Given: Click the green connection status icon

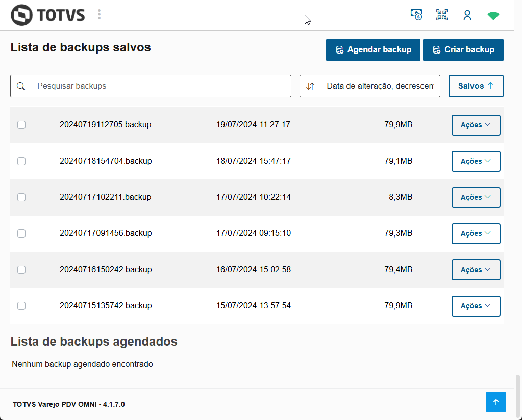Looking at the screenshot, I should click(493, 16).
